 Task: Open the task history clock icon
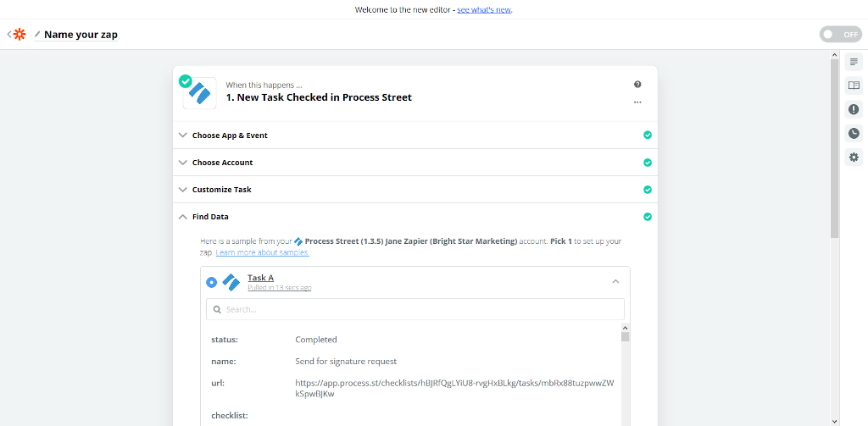(x=854, y=133)
